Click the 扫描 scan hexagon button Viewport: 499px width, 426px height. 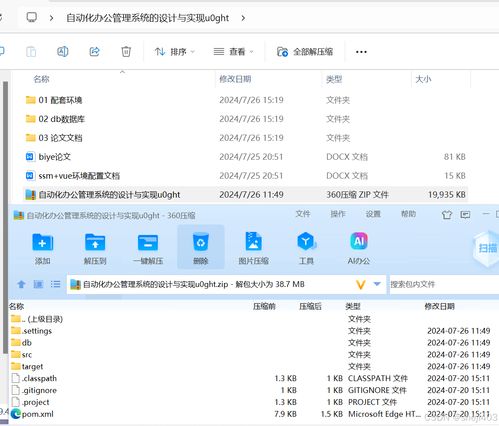click(487, 248)
